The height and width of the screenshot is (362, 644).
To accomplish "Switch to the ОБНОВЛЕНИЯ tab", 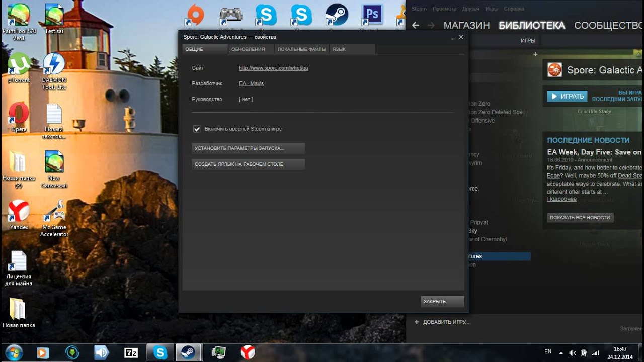I will (251, 49).
